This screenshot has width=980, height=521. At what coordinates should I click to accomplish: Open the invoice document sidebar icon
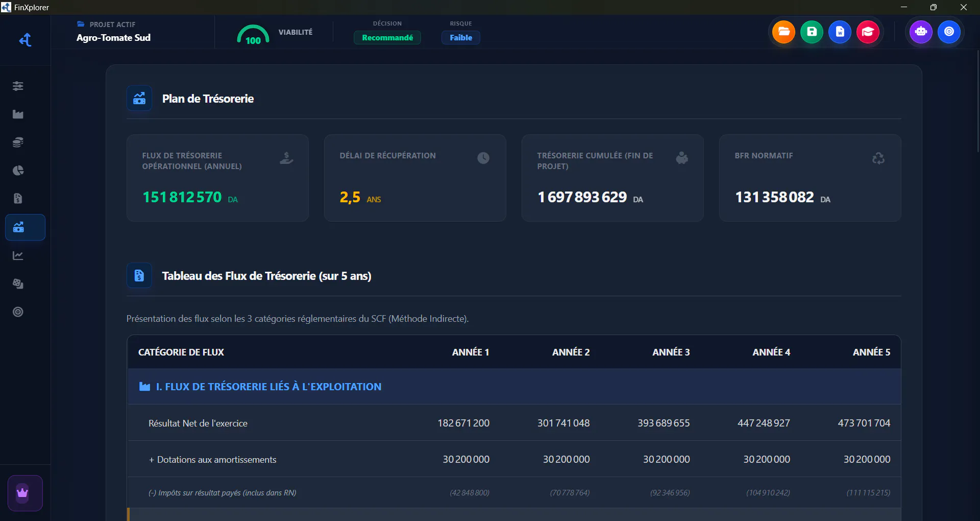(18, 198)
